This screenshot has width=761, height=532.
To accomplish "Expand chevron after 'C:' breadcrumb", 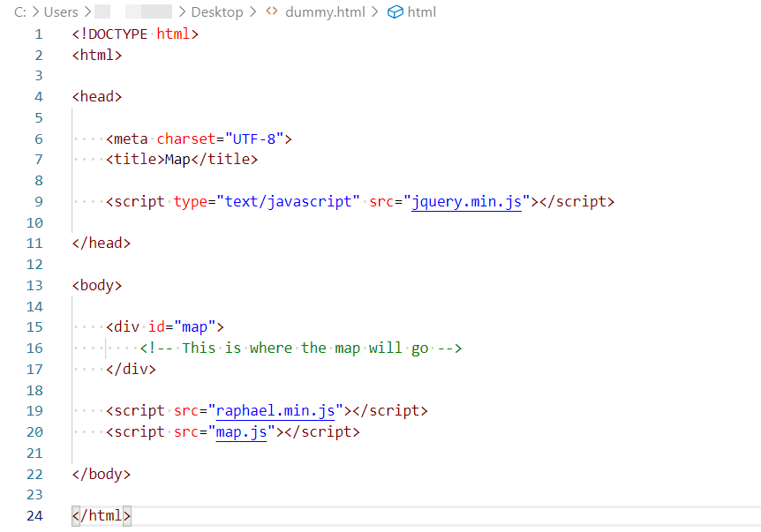I will [x=35, y=11].
